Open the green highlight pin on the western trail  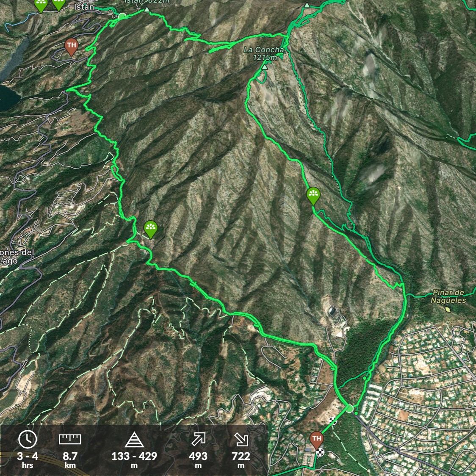tap(151, 230)
